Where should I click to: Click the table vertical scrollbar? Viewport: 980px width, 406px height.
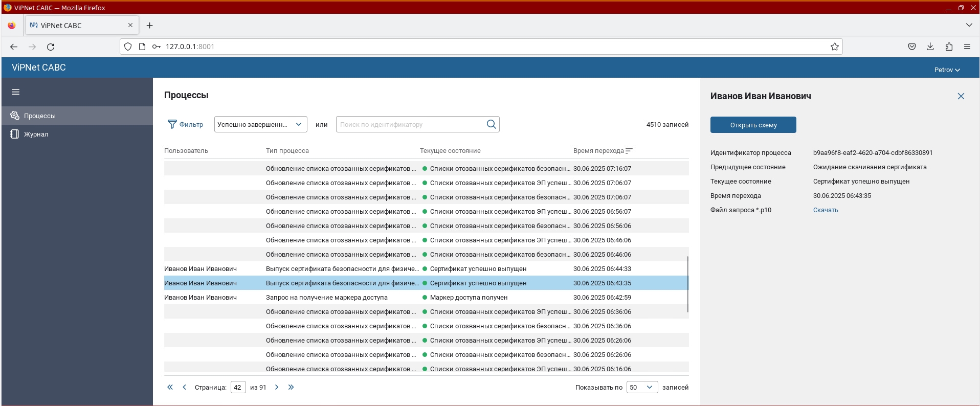pyautogui.click(x=687, y=284)
